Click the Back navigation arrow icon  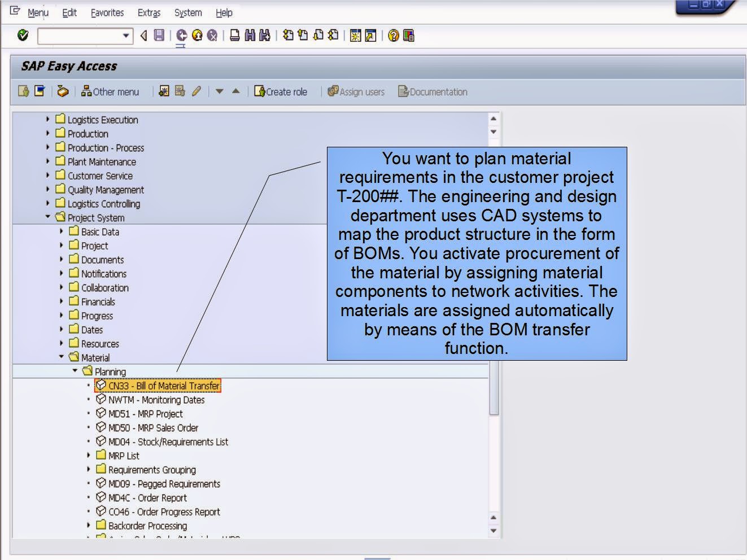coord(182,35)
